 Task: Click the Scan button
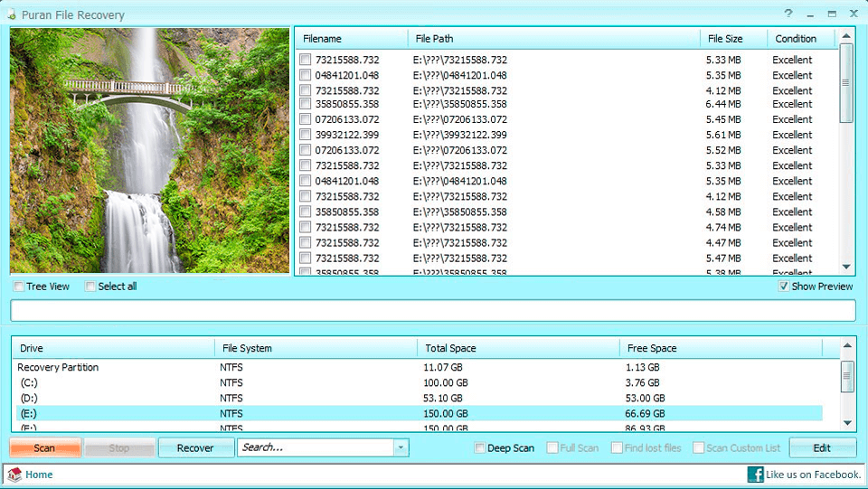tap(45, 448)
